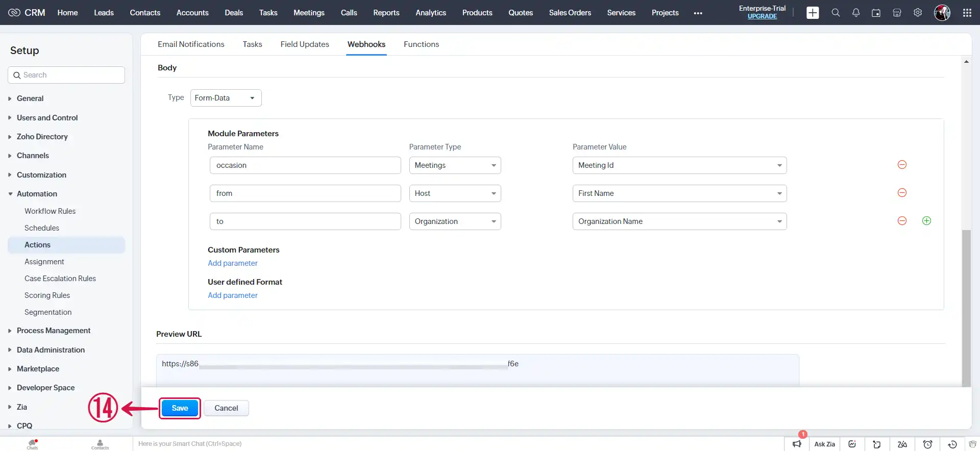This screenshot has height=451, width=980.
Task: Click the Zoho CRM logo
Action: coord(27,12)
